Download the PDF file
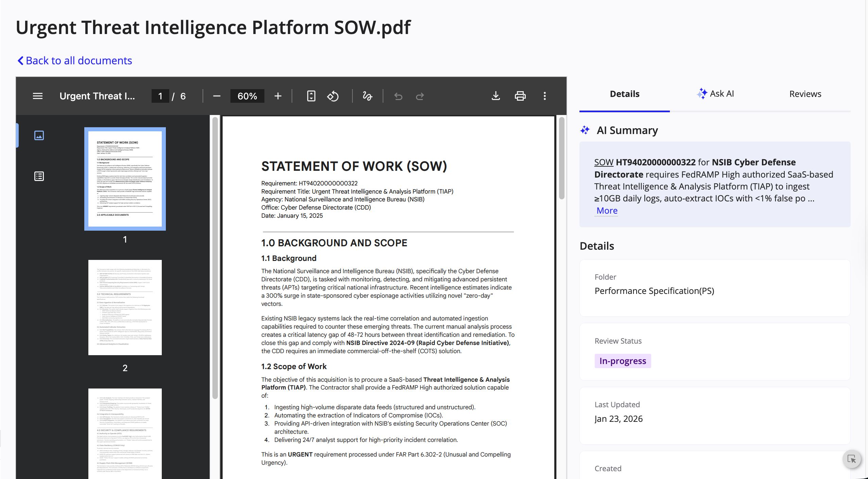 point(496,96)
